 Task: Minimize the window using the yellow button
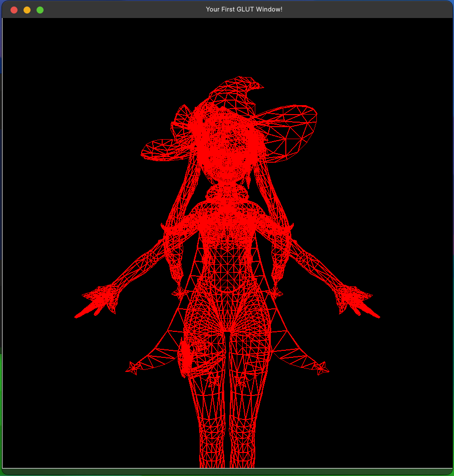[x=27, y=10]
